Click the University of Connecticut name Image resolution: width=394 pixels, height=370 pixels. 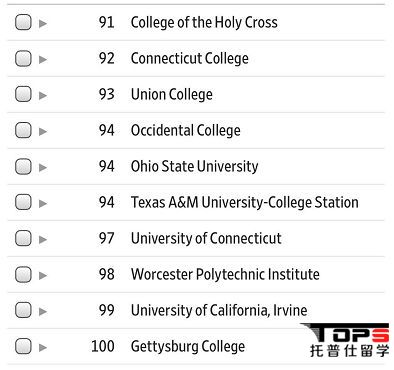206,239
